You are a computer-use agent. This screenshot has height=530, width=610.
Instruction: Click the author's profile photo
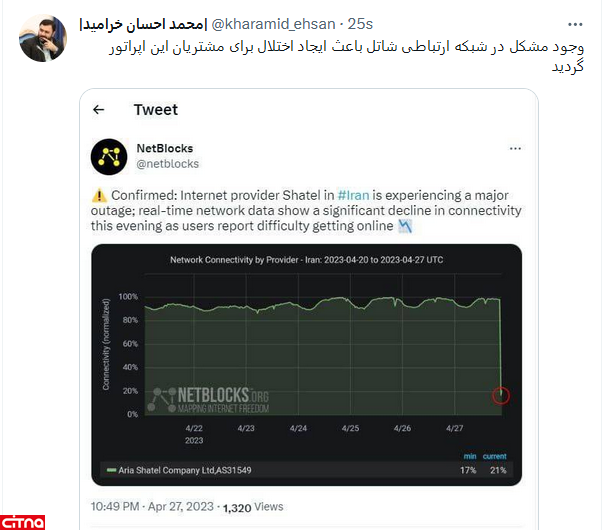pos(43,38)
